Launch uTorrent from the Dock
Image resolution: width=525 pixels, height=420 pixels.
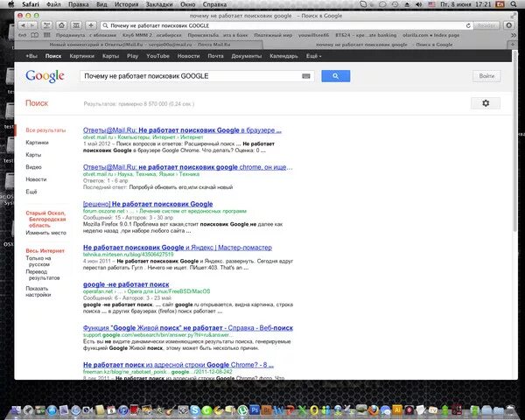click(242, 409)
